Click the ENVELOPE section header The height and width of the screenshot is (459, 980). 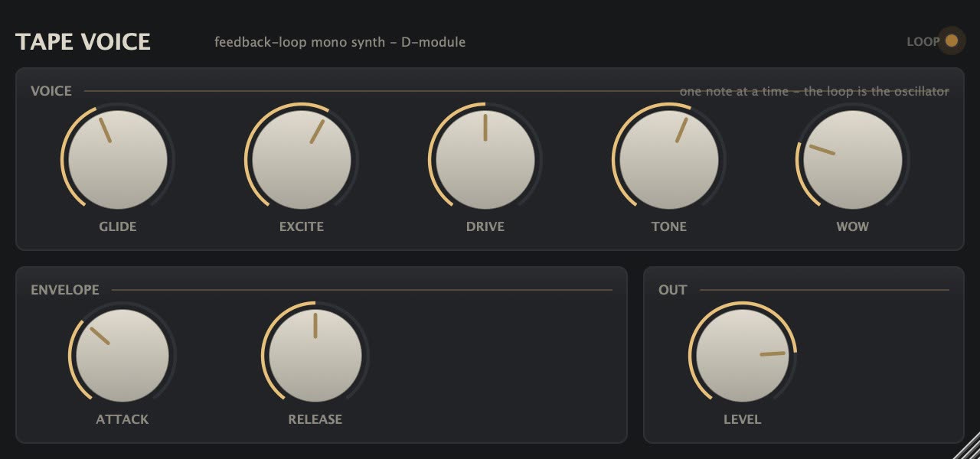point(65,290)
